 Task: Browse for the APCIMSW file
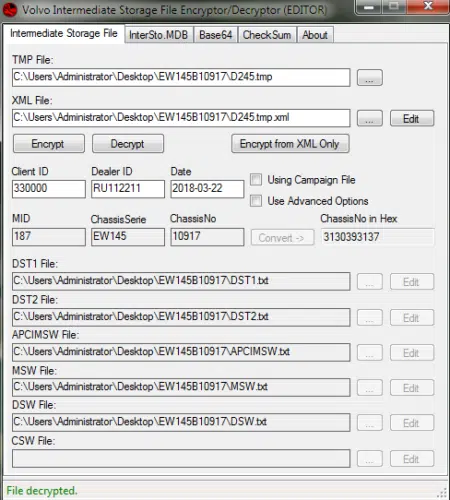(x=370, y=353)
